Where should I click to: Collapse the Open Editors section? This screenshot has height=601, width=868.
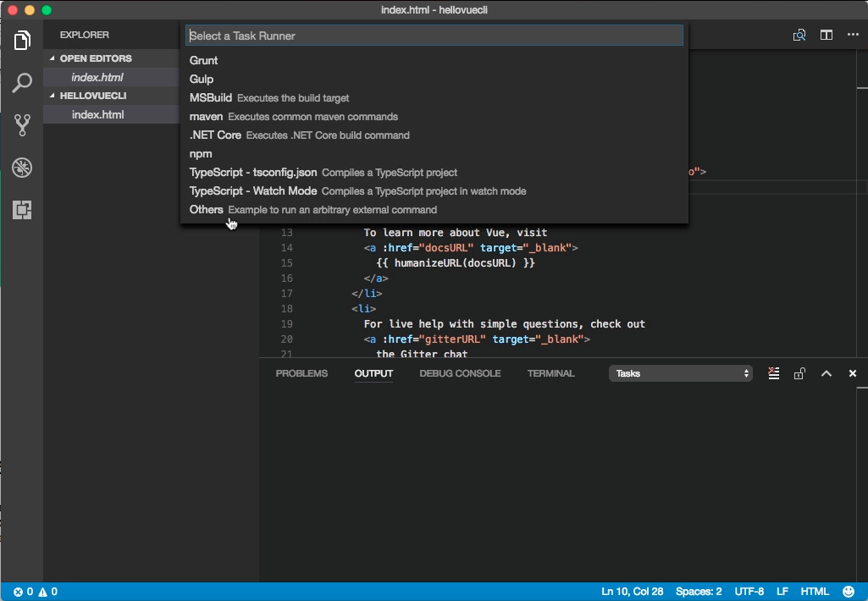click(x=52, y=58)
